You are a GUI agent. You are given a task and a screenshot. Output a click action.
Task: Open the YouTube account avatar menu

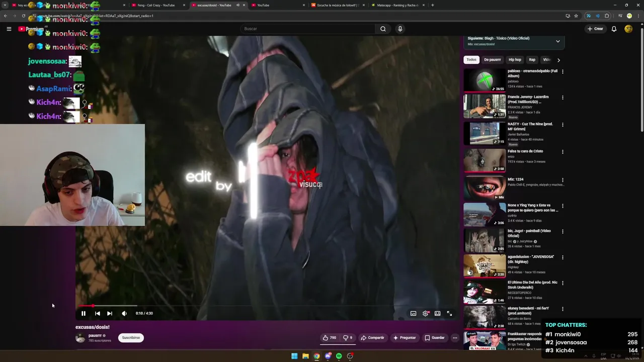[x=628, y=29]
